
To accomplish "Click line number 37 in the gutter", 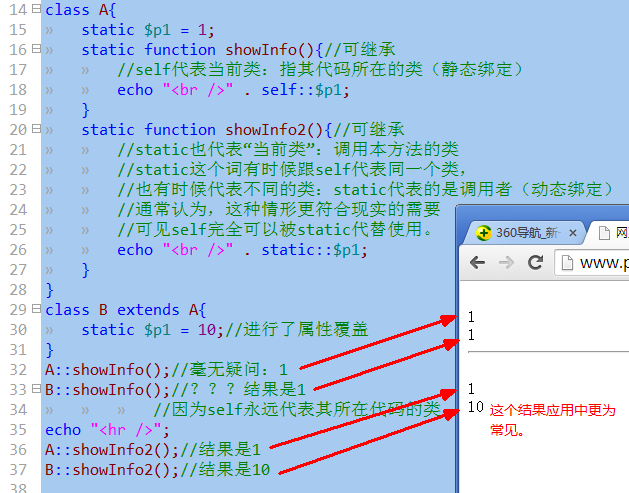I will 18,469.
